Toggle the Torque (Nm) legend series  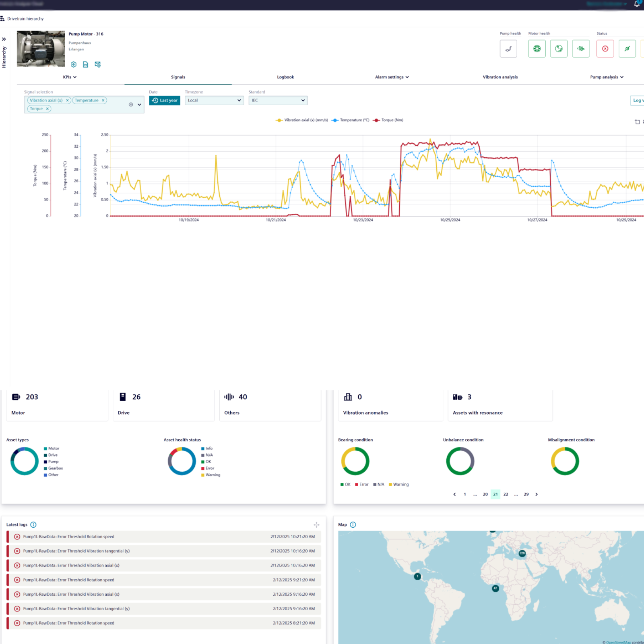pos(388,120)
